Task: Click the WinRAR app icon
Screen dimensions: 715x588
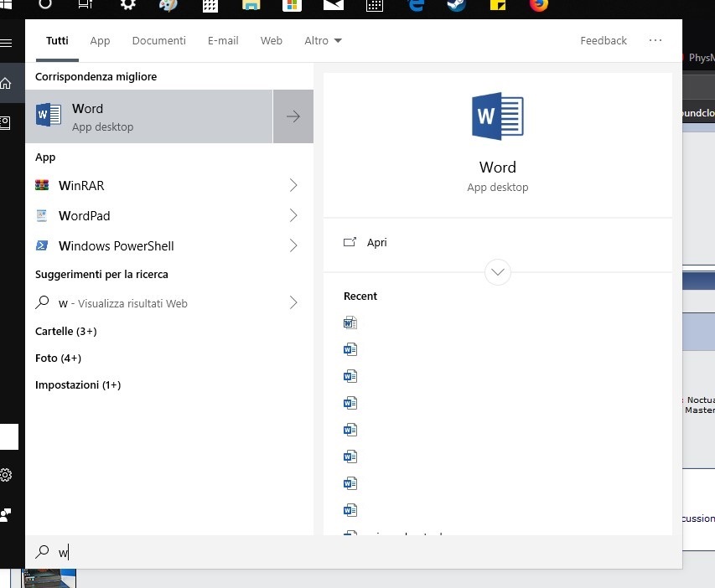Action: (42, 185)
